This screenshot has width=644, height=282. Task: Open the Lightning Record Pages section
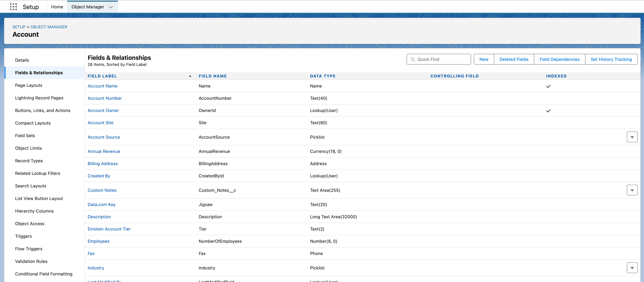pos(39,98)
